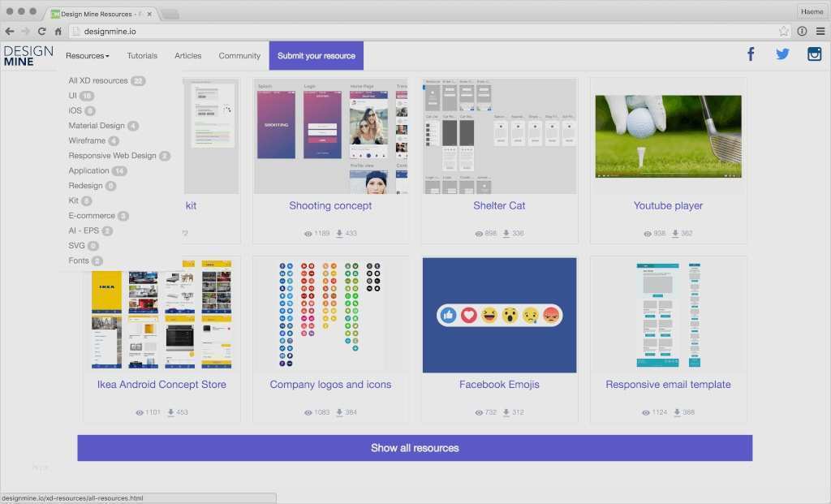This screenshot has width=831, height=504.
Task: Expand the Resources dropdown menu
Action: click(87, 56)
